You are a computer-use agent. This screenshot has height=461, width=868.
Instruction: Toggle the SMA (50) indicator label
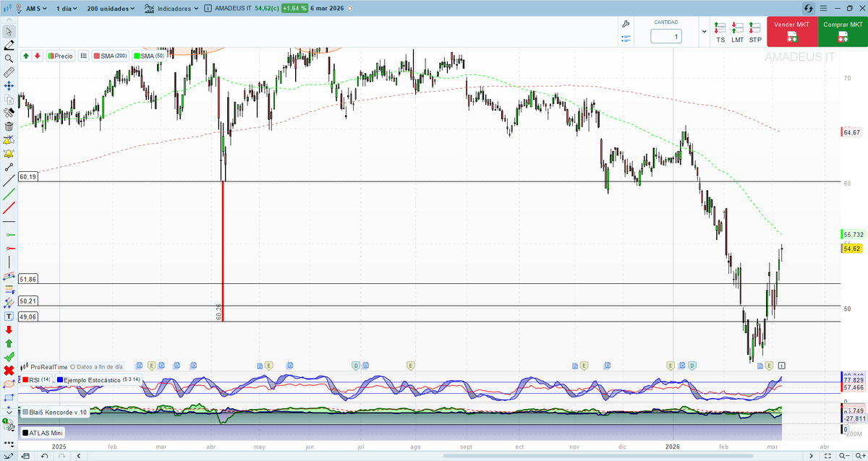click(149, 56)
